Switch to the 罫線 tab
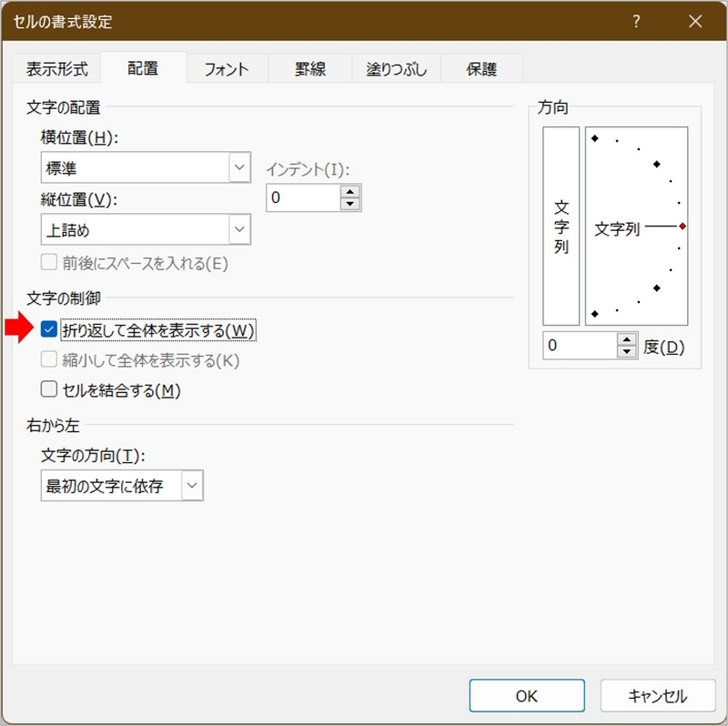The height and width of the screenshot is (726, 728). [x=312, y=67]
